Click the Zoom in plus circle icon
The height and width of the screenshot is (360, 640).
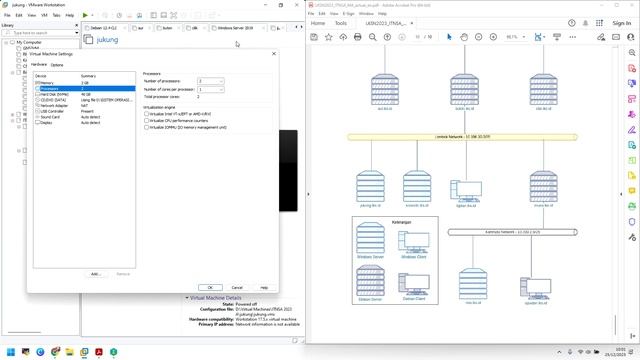tap(493, 37)
